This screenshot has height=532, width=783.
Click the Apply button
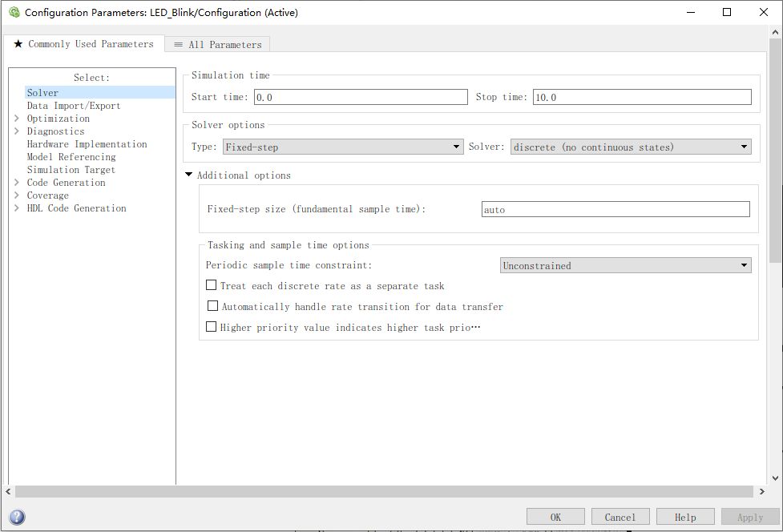coord(750,517)
